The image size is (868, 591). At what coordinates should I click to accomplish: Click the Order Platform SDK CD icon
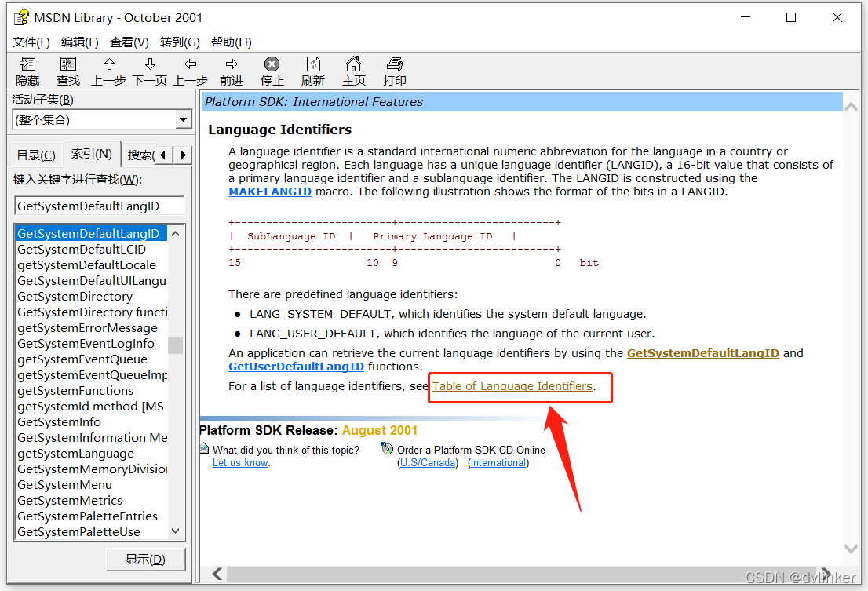click(x=387, y=449)
